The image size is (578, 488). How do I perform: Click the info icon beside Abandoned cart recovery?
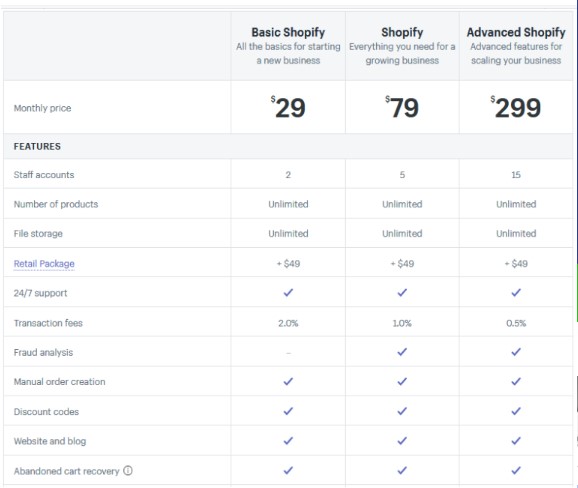tap(128, 471)
